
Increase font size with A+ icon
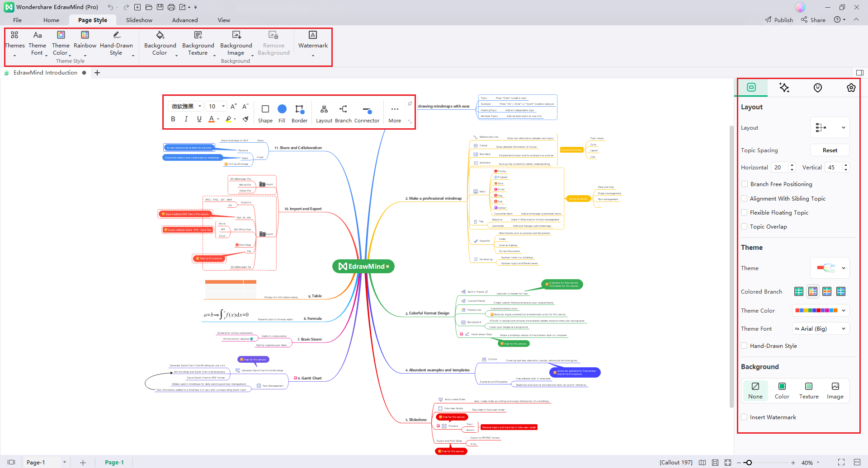(233, 106)
